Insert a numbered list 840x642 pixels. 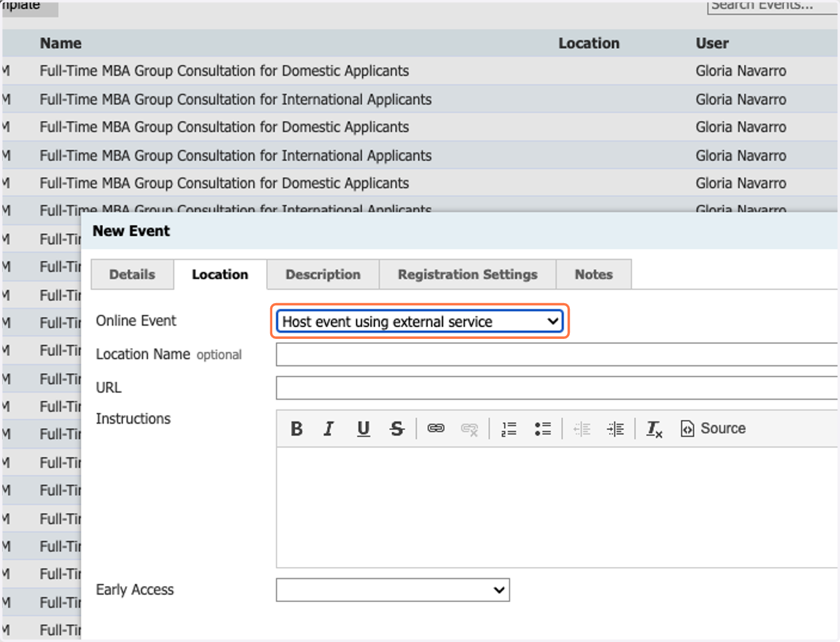pyautogui.click(x=509, y=428)
